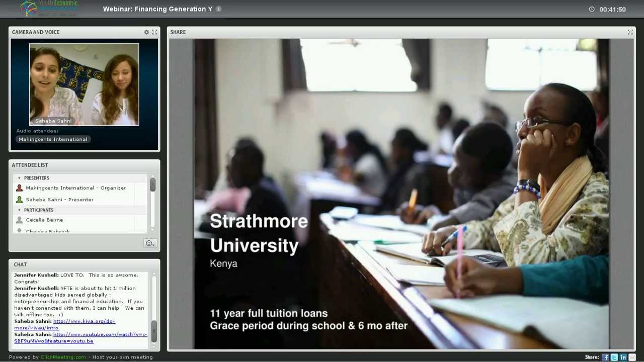Click the clock icon beside timer
Image resolution: width=644 pixels, height=362 pixels.
592,9
